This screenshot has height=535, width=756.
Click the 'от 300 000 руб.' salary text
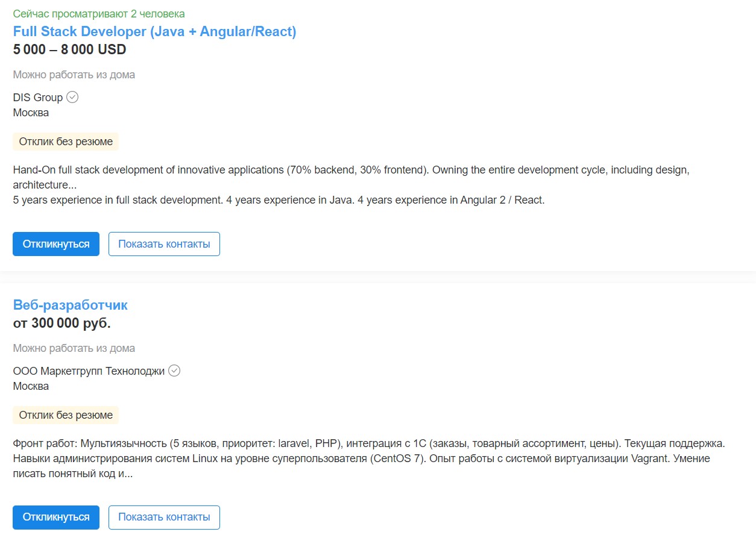pyautogui.click(x=61, y=323)
